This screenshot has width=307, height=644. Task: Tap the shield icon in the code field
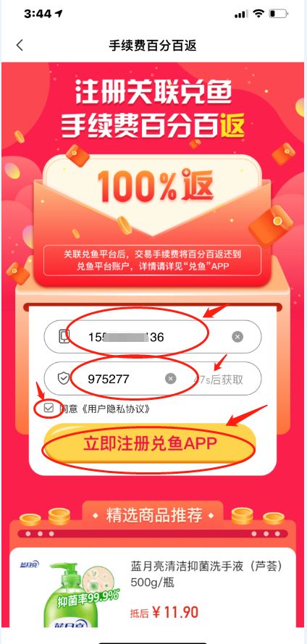pyautogui.click(x=63, y=379)
